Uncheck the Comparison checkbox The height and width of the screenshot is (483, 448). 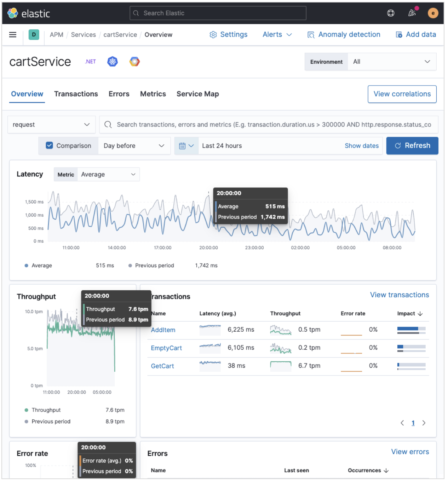[49, 145]
